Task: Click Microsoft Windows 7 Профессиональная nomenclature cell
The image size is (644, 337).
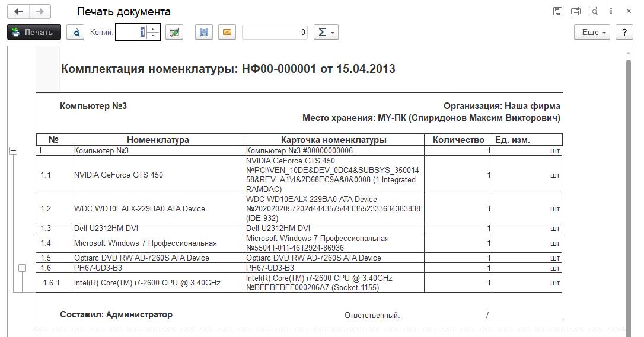Action: click(158, 243)
